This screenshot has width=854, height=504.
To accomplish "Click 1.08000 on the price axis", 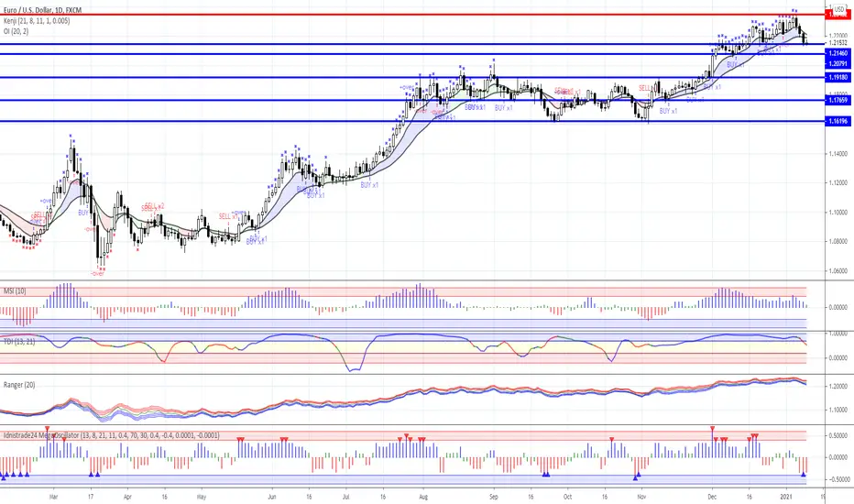I will click(838, 241).
